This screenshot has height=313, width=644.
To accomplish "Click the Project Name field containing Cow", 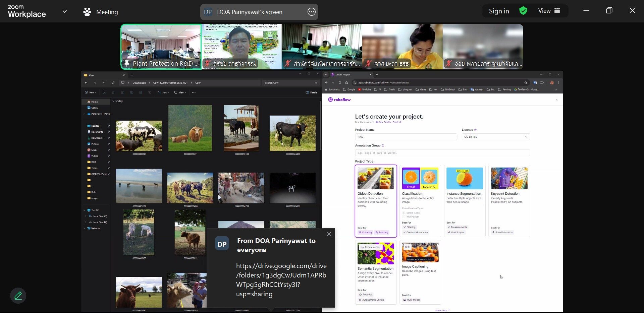I will [x=406, y=137].
